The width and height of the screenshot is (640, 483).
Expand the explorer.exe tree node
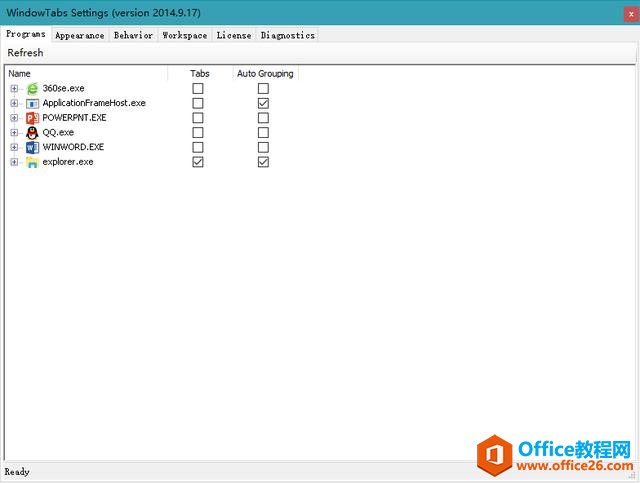pyautogui.click(x=14, y=162)
